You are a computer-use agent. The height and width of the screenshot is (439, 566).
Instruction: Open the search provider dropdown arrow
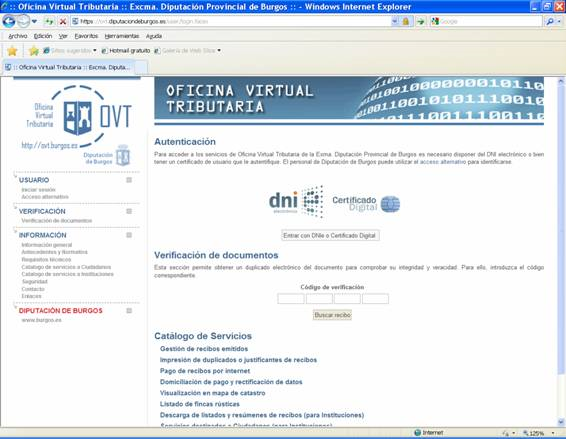pos(559,22)
